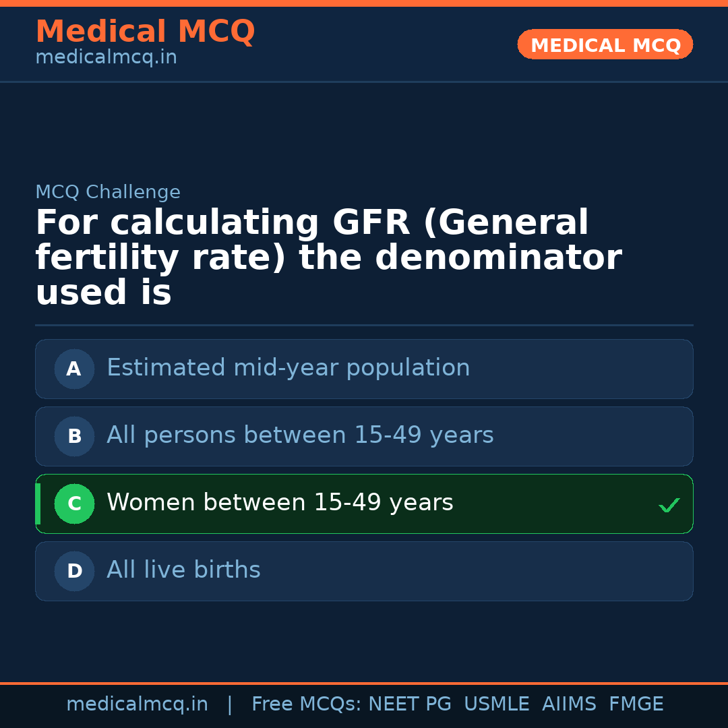The height and width of the screenshot is (728, 728).
Task: Choose "All persons between 15-49 years"
Action: [300, 435]
